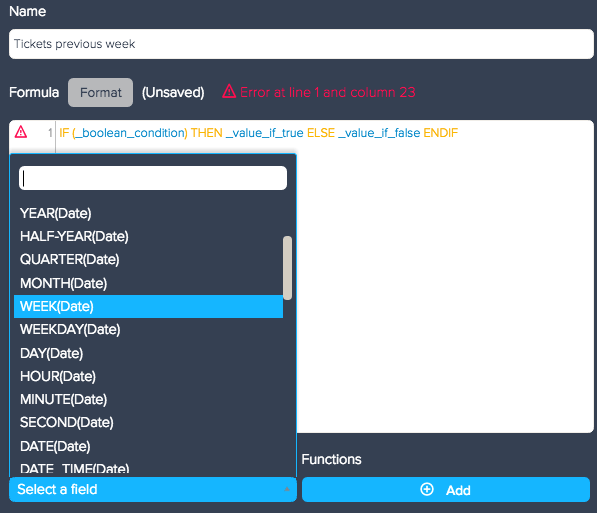Viewport: 597px width, 513px height.
Task: Select WEEKDAY(Date) from the field list
Action: (148, 329)
